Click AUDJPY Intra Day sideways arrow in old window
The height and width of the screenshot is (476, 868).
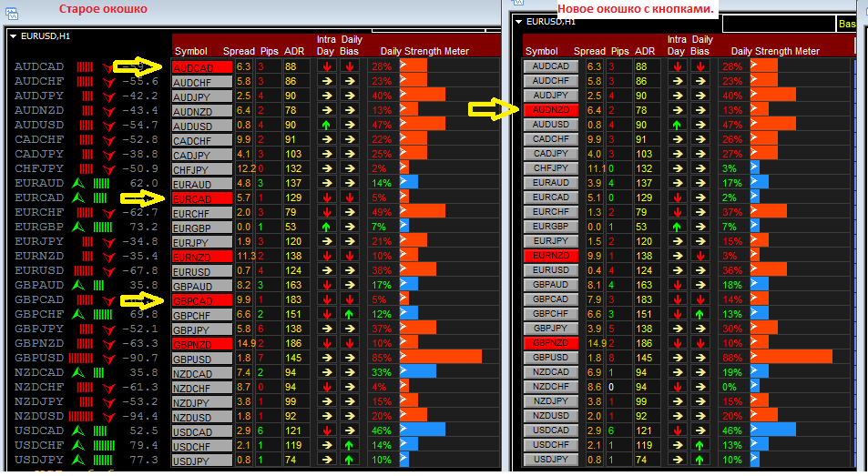(327, 96)
